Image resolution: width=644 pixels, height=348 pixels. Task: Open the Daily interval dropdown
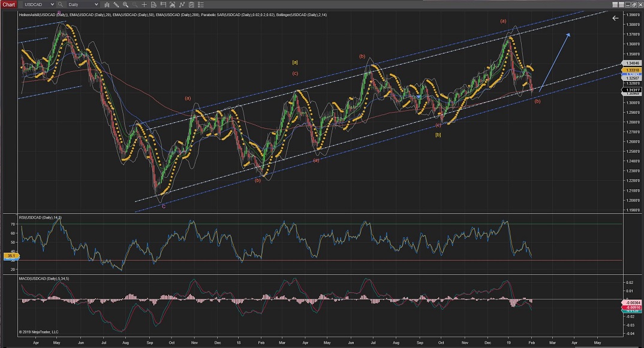[83, 5]
